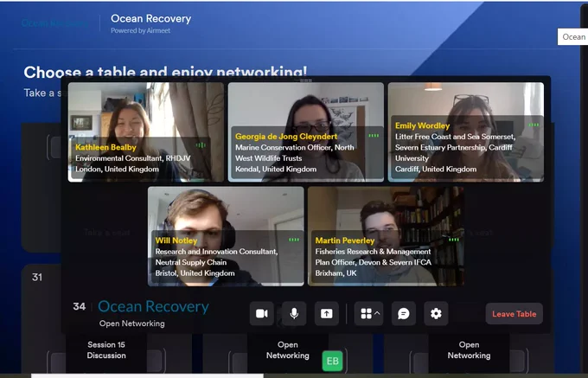Click the Ocean Recovery header title
The image size is (588, 378).
click(151, 18)
